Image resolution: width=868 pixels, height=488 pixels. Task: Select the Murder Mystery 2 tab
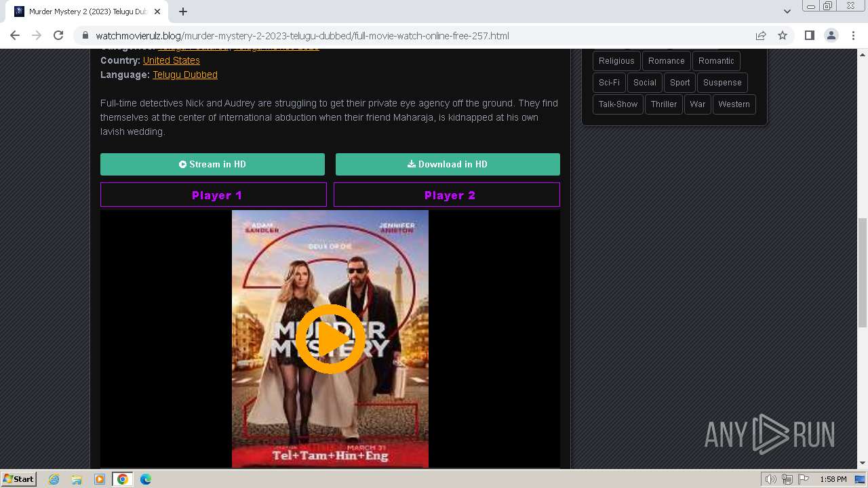coord(87,12)
